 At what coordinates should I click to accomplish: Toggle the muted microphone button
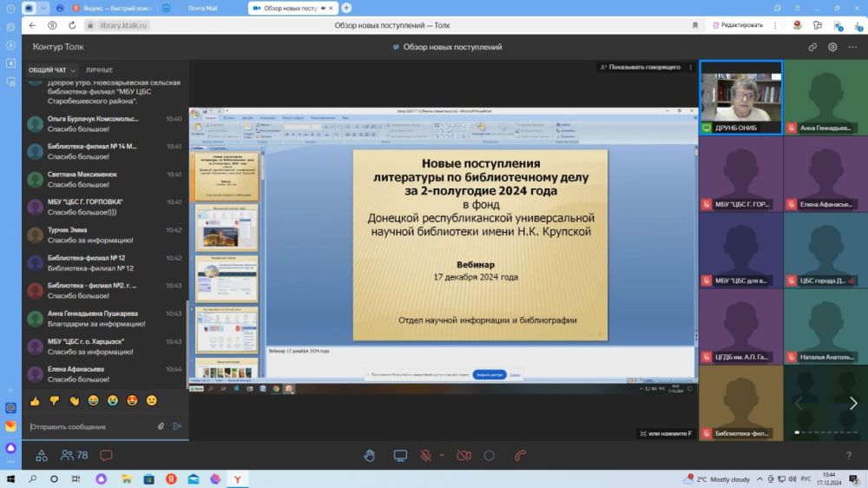pos(425,455)
